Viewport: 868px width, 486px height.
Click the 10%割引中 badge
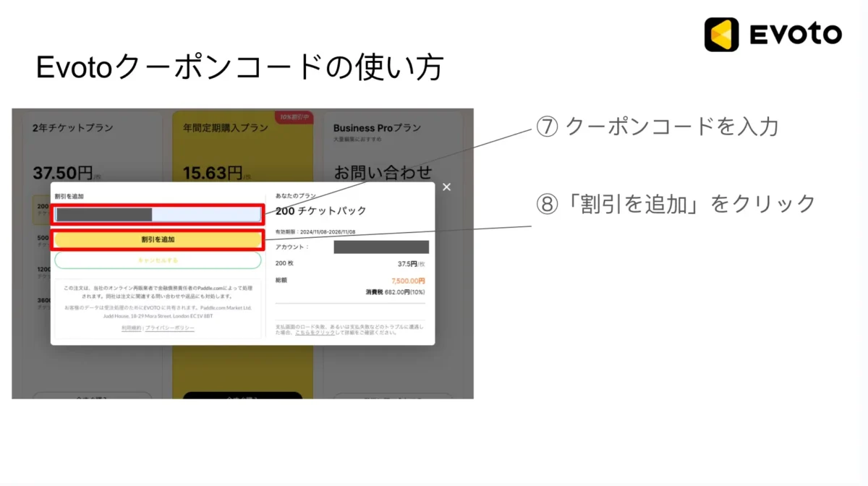[294, 117]
